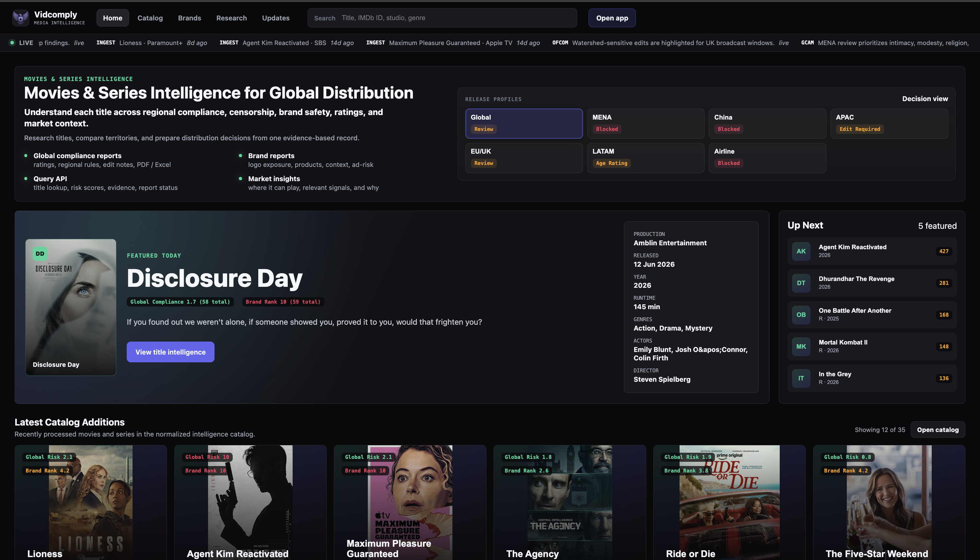
Task: Click the DD badge on Disclosure Day poster
Action: [40, 254]
